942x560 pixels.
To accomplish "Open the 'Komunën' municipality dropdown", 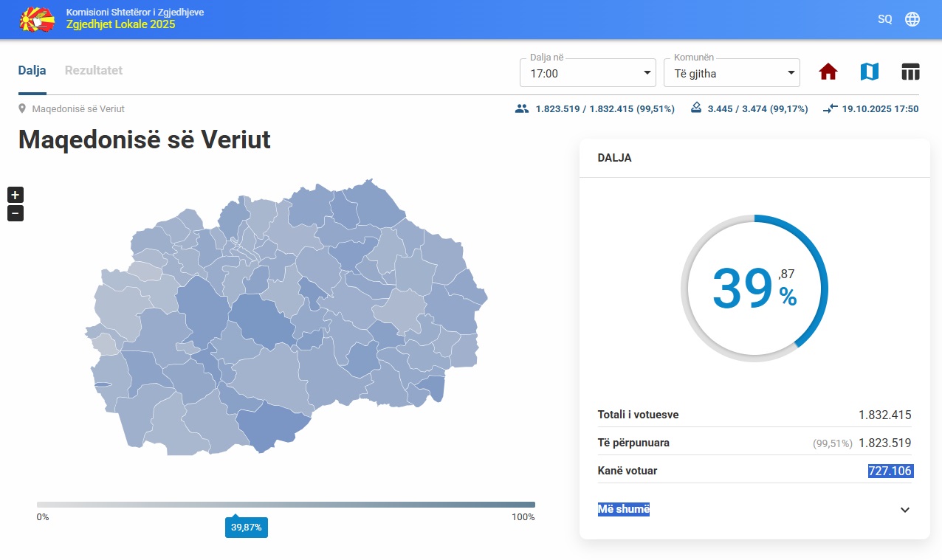I will 732,73.
